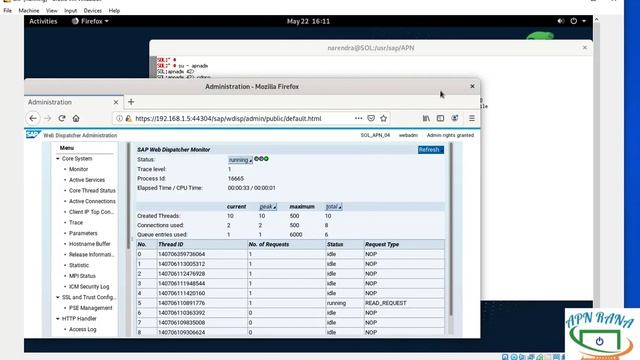Open the VirtualBox File menu
The image size is (640, 360).
pos(8,11)
